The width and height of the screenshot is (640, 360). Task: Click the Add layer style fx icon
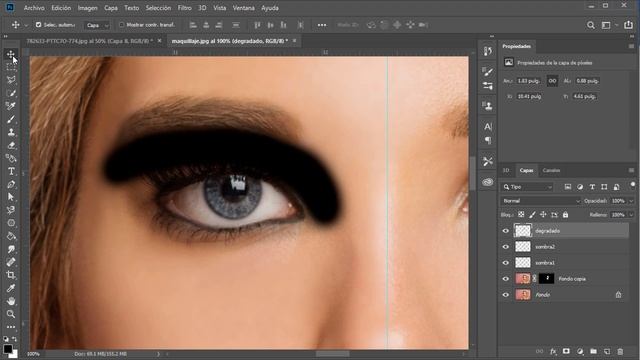click(x=553, y=351)
